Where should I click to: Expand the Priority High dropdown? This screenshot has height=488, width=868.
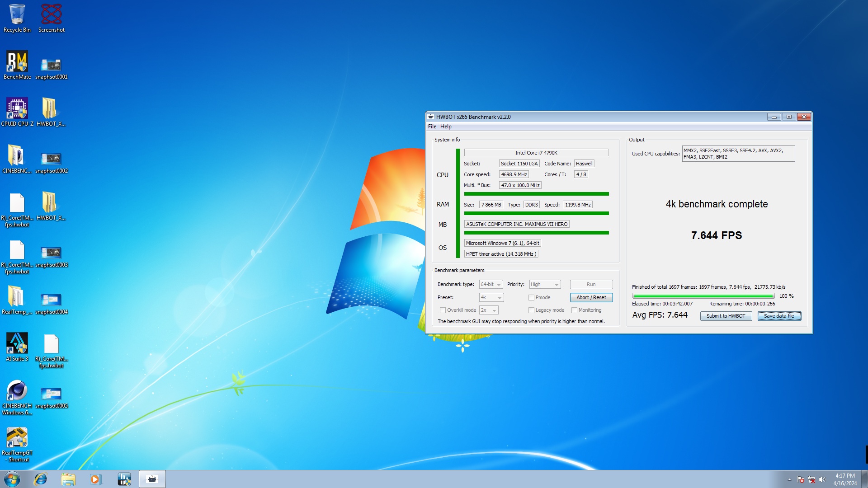click(x=545, y=284)
